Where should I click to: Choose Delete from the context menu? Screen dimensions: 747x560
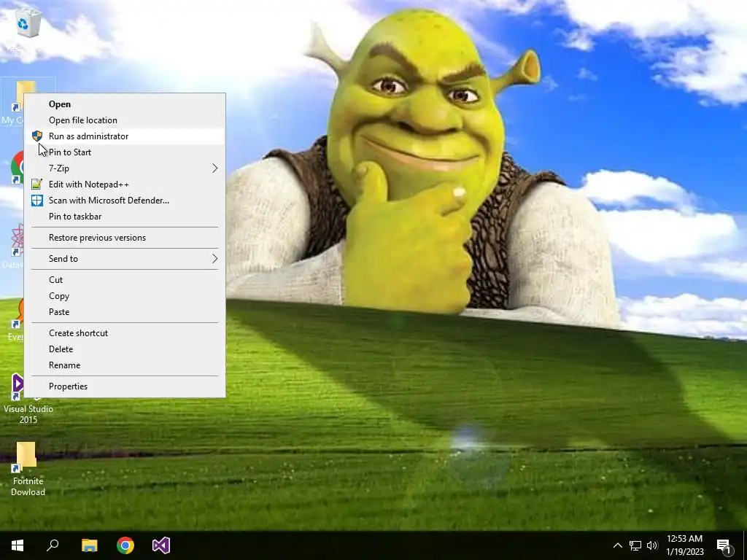[125, 349]
